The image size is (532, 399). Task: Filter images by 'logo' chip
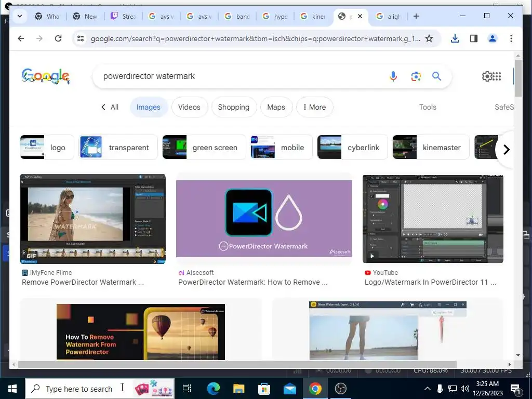(x=47, y=147)
